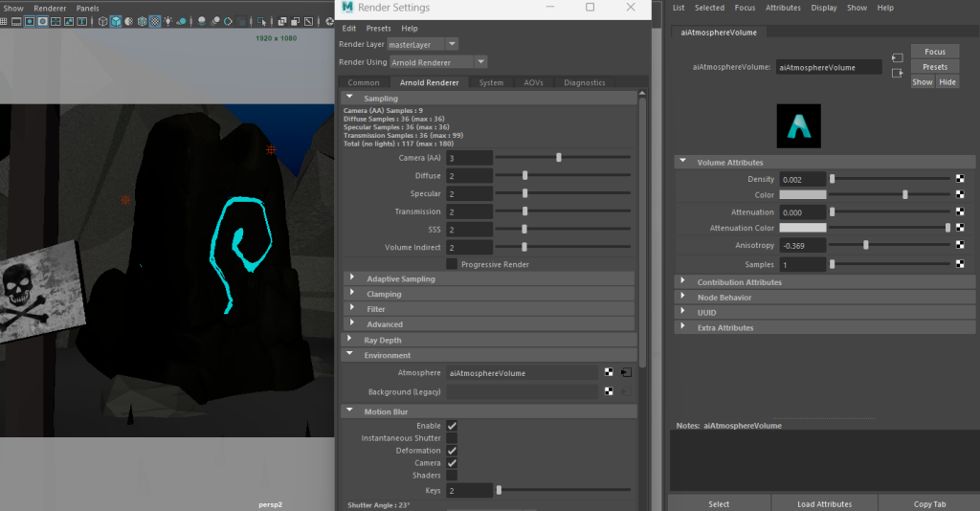Click the smooth shade all cube icon
Viewport: 980px width, 511px height.
pos(116,21)
